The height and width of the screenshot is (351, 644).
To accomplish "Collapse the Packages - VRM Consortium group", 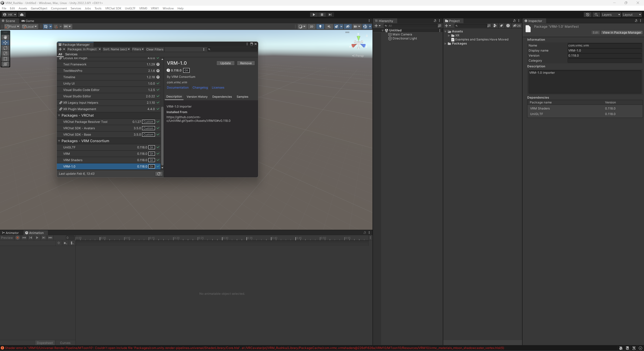I will click(x=59, y=141).
